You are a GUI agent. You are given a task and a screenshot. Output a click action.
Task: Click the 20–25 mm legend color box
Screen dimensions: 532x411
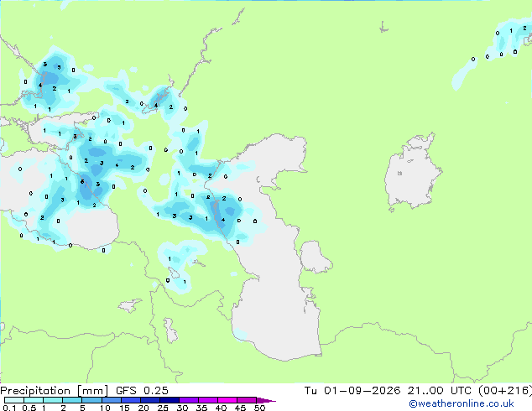pyautogui.click(x=150, y=400)
